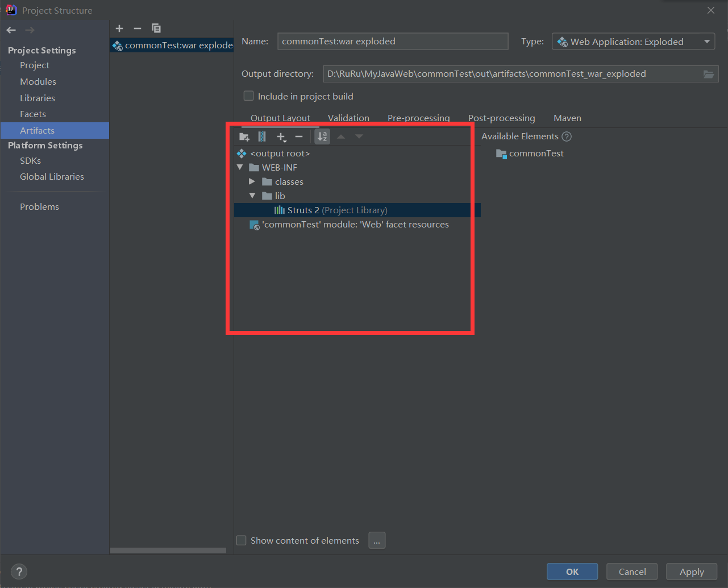Move the element down with the down arrow
This screenshot has height=588, width=728.
(359, 136)
